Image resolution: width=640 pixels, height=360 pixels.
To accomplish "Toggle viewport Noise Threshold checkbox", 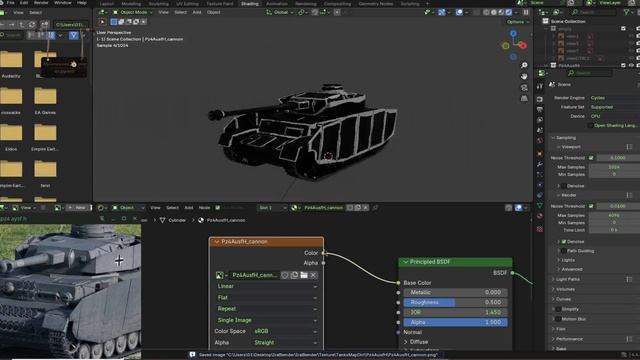I will 591,158.
